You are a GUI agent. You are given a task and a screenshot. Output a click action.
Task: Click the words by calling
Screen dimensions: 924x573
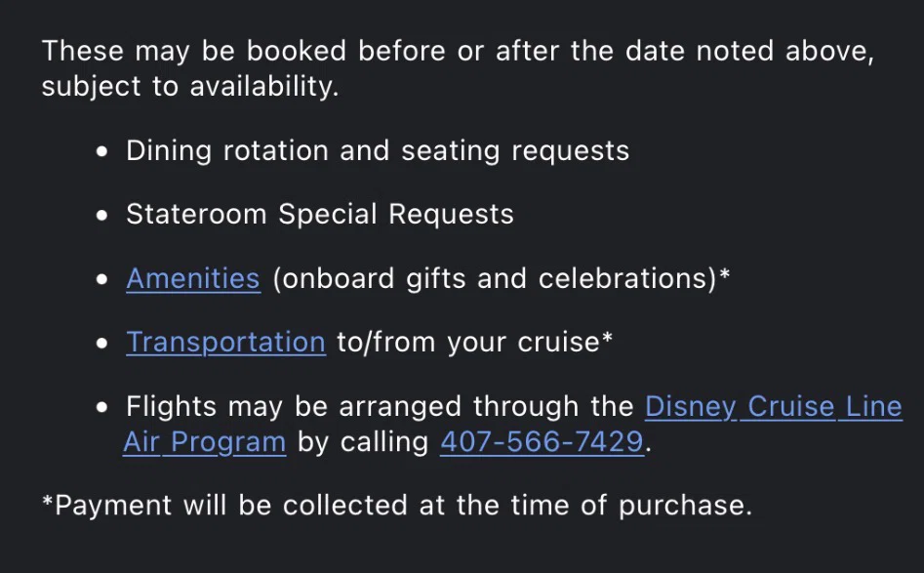363,441
